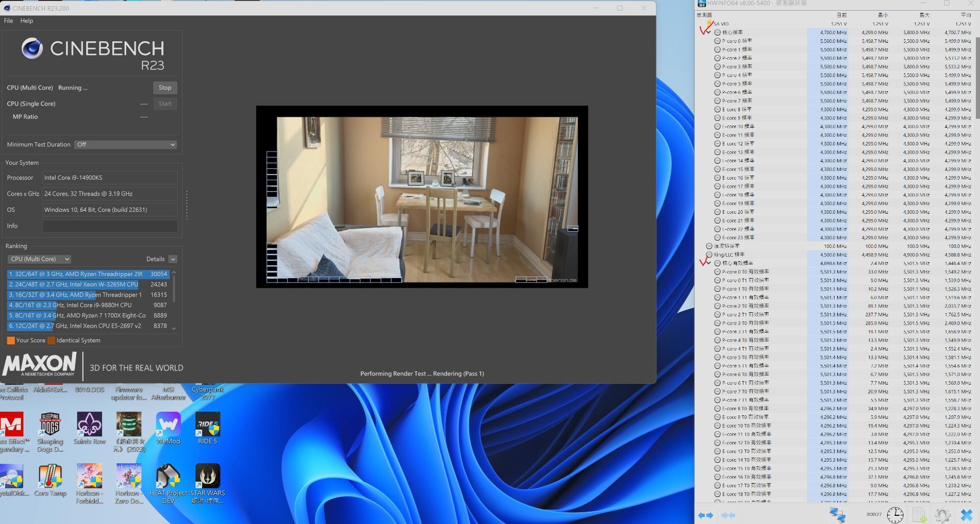Click the orange Your Score color swatch
The height and width of the screenshot is (524, 980).
click(x=11, y=340)
